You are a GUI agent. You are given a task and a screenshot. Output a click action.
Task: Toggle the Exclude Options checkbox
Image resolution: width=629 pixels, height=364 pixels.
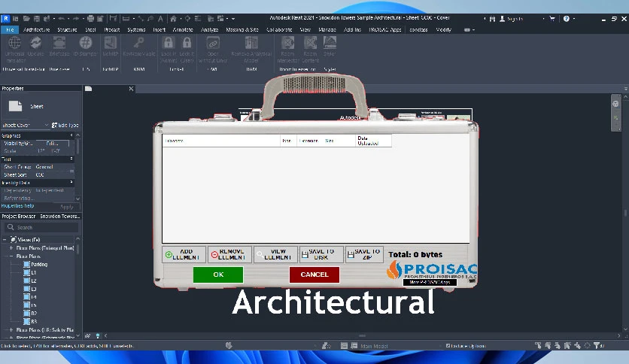point(448,345)
